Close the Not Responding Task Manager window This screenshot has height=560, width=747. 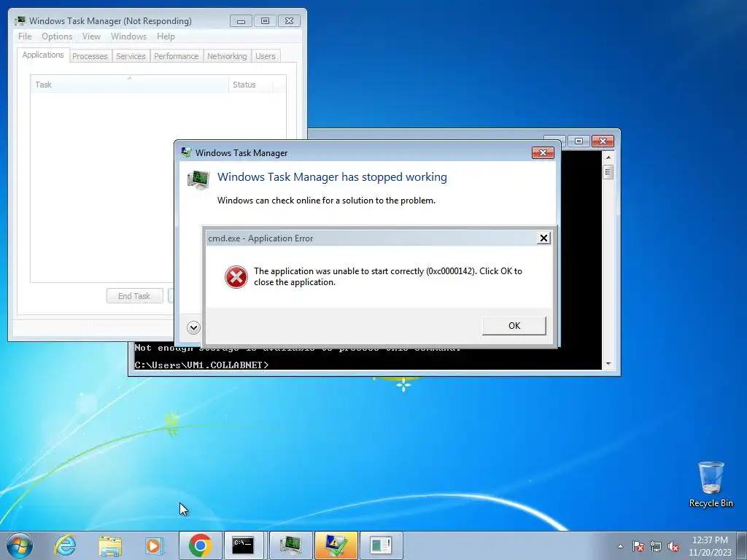point(289,21)
